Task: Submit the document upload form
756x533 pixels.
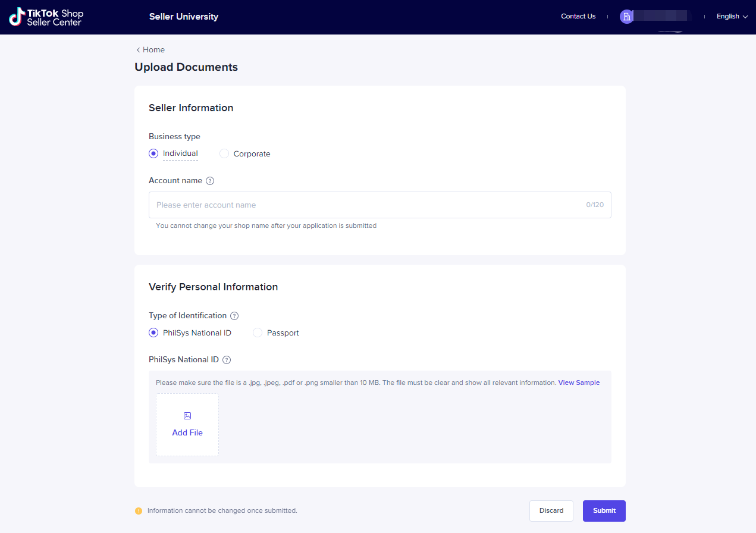Action: tap(604, 511)
